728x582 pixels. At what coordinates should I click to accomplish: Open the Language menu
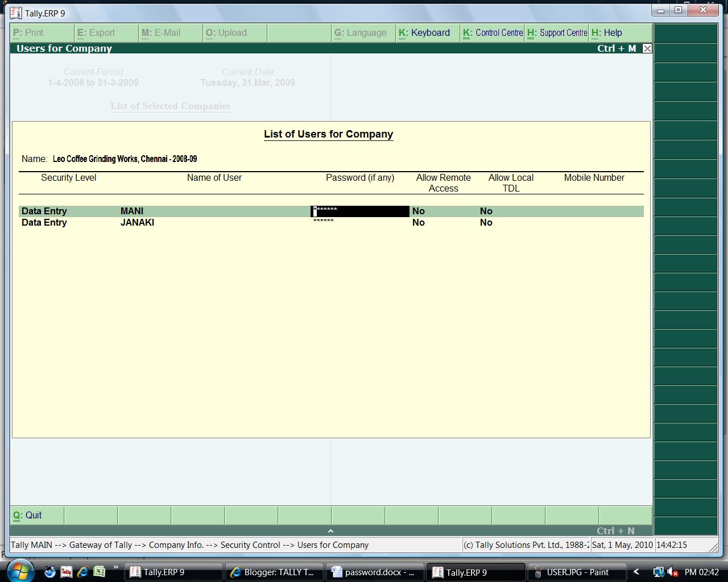364,33
